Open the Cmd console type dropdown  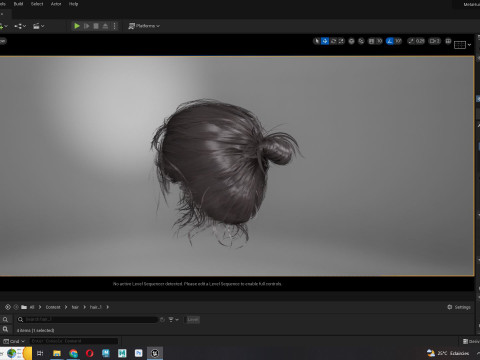click(14, 341)
